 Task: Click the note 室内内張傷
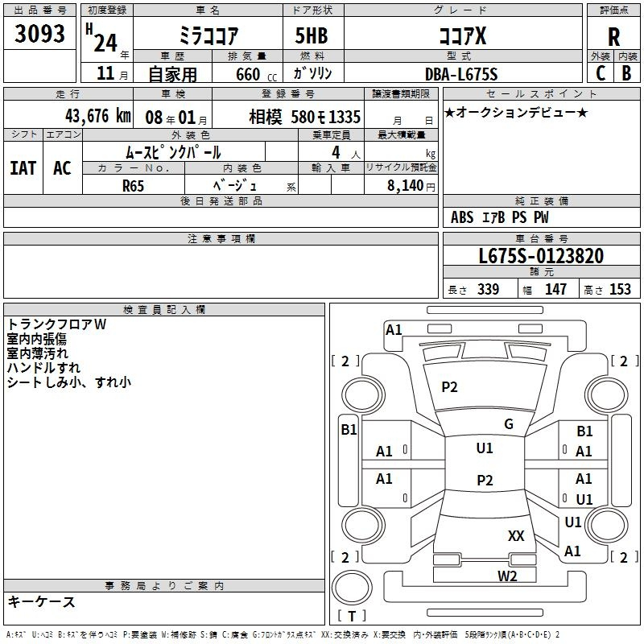point(36,339)
